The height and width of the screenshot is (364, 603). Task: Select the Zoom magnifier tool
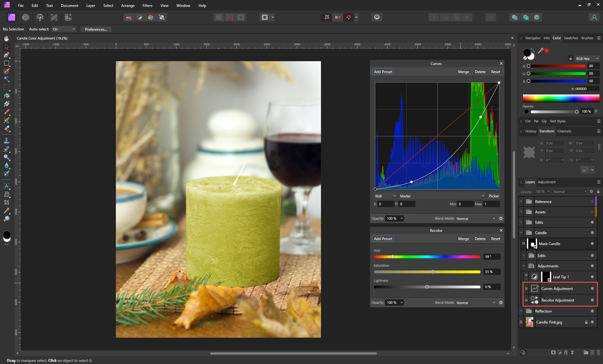coord(6,219)
